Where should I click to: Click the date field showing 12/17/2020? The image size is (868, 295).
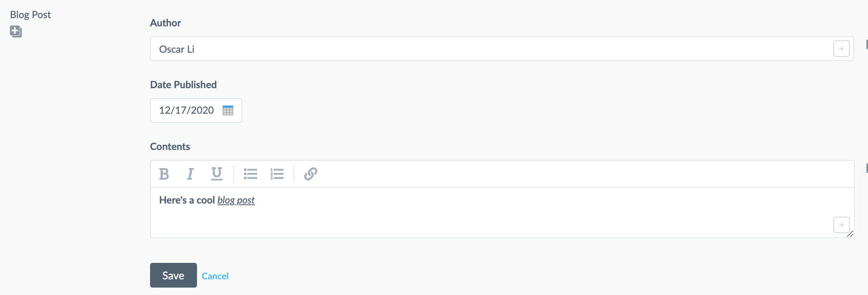(x=187, y=110)
